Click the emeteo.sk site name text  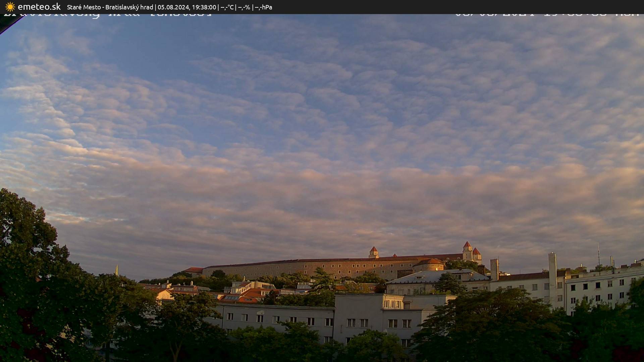(x=39, y=7)
